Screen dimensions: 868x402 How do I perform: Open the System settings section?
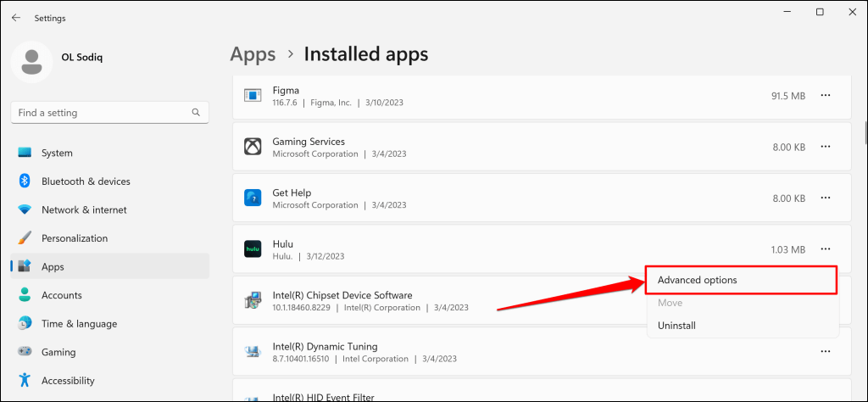pyautogui.click(x=57, y=153)
